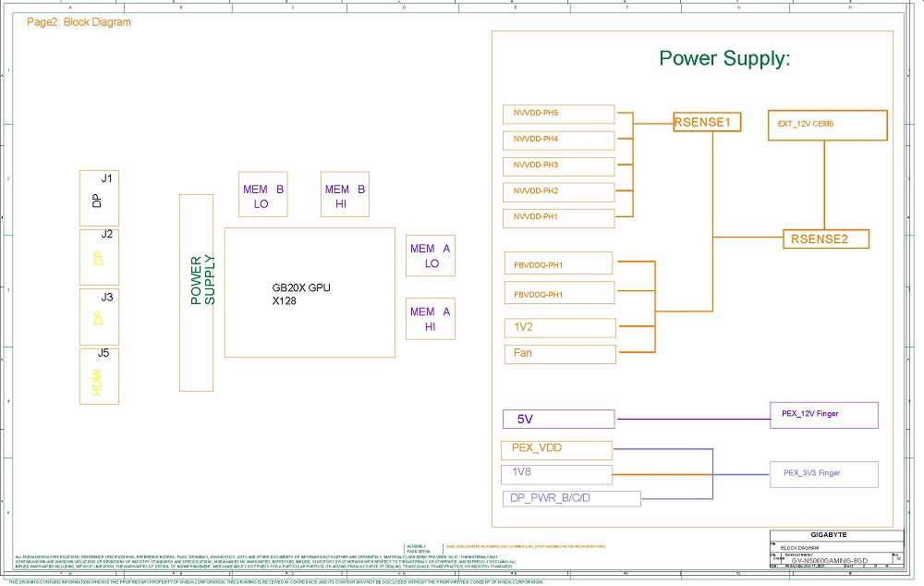Click the GB20X GPU X128 block
Screen dimensions: 924x586
(309, 293)
